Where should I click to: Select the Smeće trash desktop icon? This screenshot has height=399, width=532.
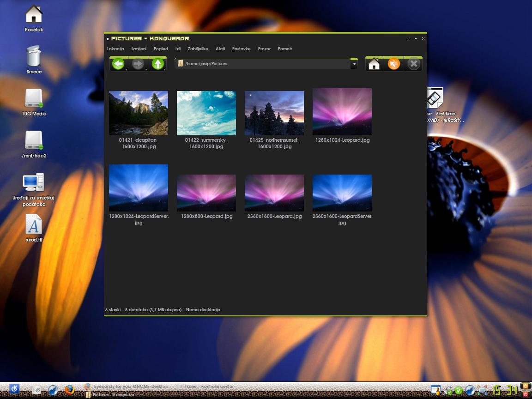pyautogui.click(x=34, y=56)
